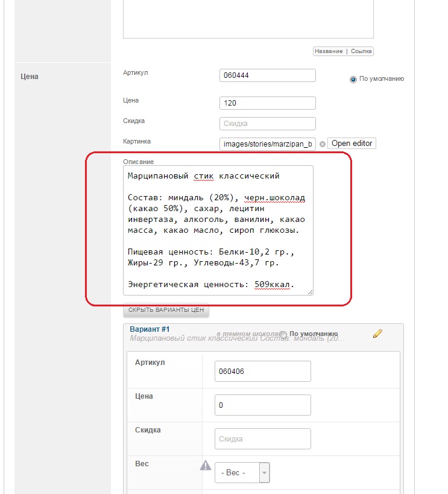Click the empty Скидка field in the Цена section
Screen dimensions: 448x494
[x=268, y=124]
